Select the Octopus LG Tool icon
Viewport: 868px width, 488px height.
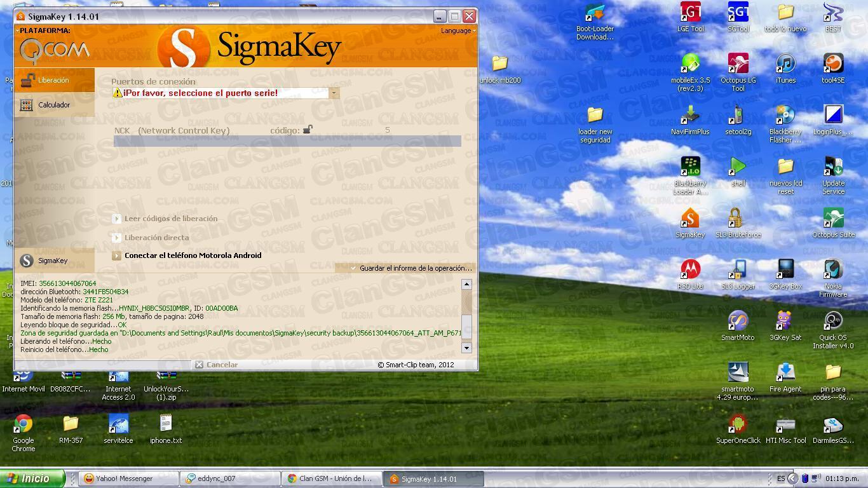tap(738, 73)
